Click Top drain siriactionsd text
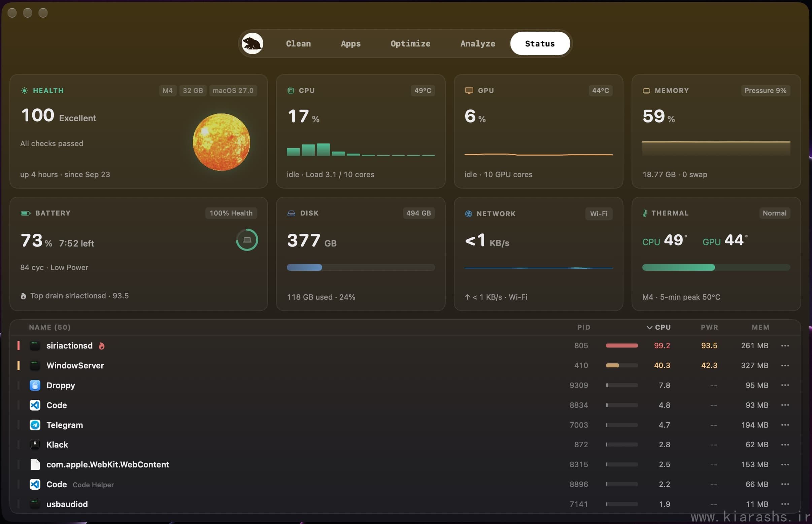Viewport: 812px width, 524px height. click(79, 296)
